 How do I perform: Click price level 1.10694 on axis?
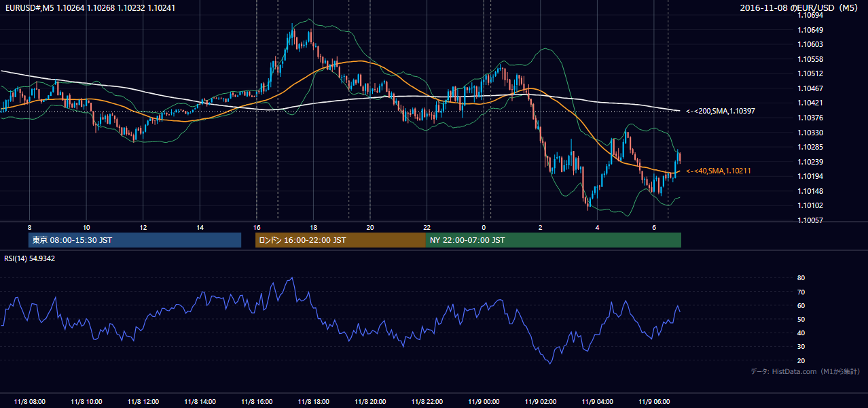[810, 15]
